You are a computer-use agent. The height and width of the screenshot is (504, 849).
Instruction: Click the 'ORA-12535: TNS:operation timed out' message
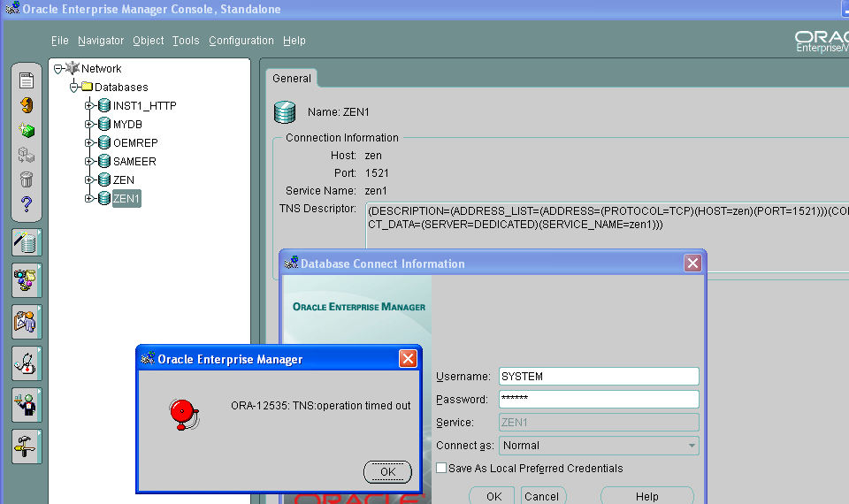coord(320,406)
